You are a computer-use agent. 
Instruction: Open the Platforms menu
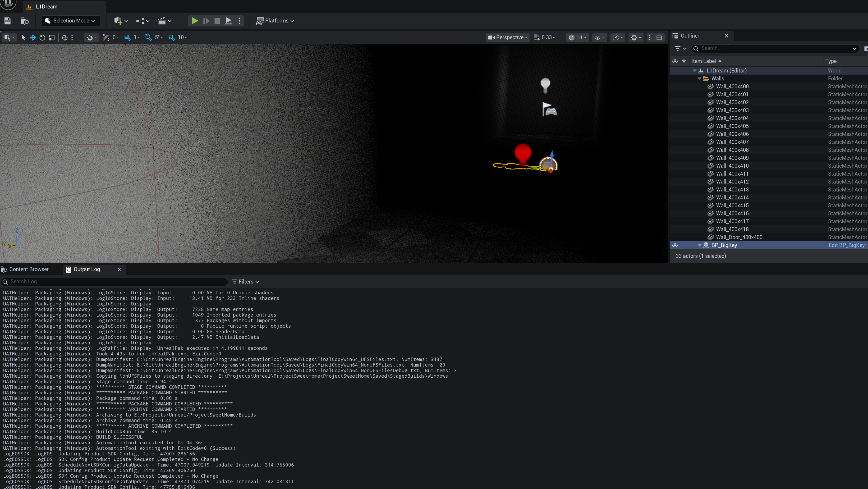click(x=275, y=21)
